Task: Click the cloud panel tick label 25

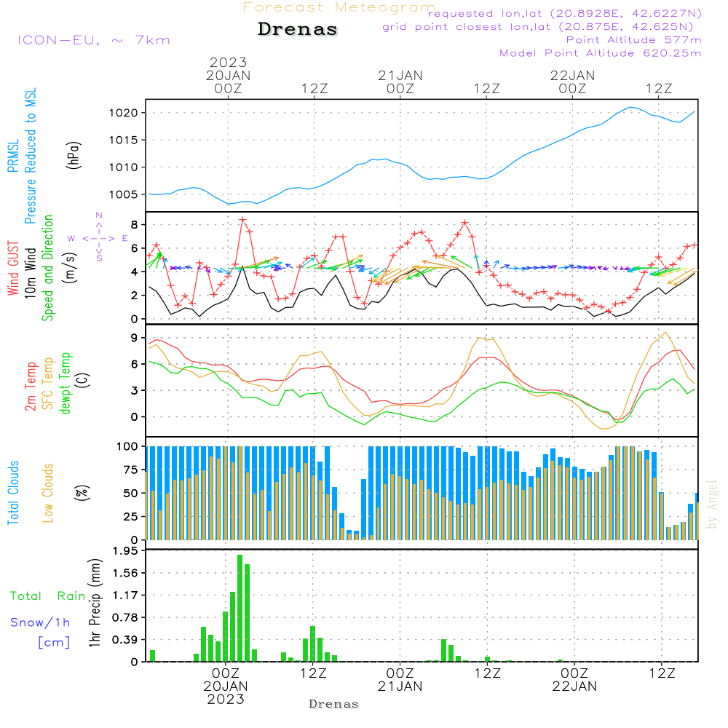Action: pyautogui.click(x=131, y=517)
